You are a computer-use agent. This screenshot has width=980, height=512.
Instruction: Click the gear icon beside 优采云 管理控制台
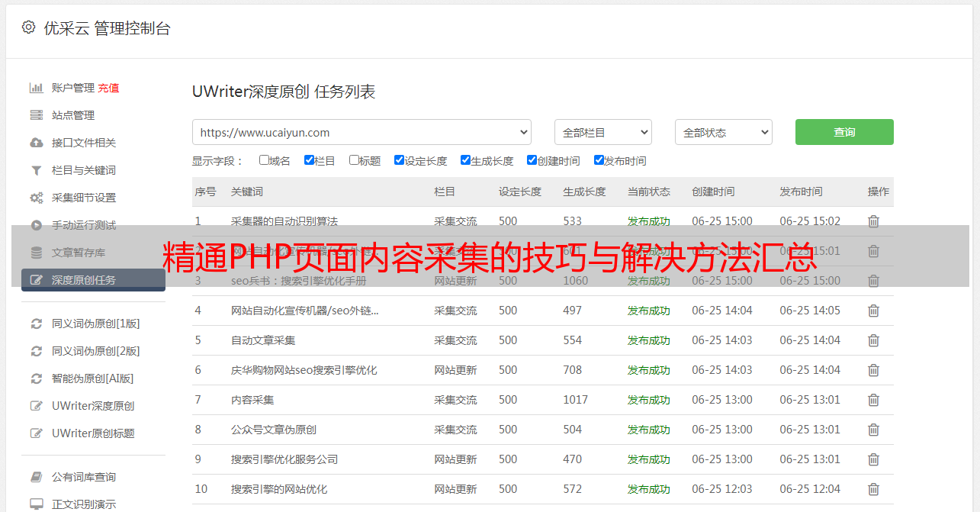point(28,27)
